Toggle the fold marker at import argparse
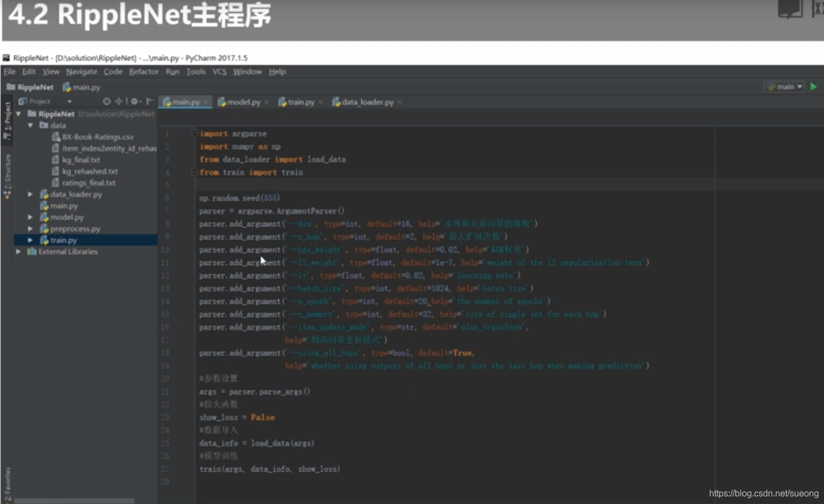The width and height of the screenshot is (824, 504). (x=195, y=133)
